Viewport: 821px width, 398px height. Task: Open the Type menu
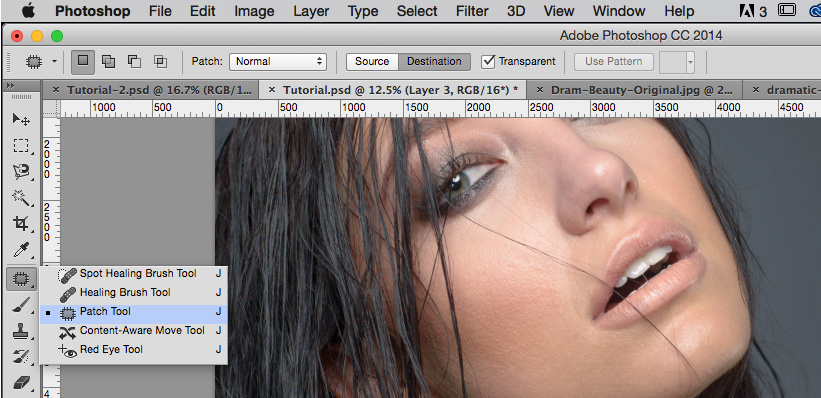pyautogui.click(x=363, y=11)
